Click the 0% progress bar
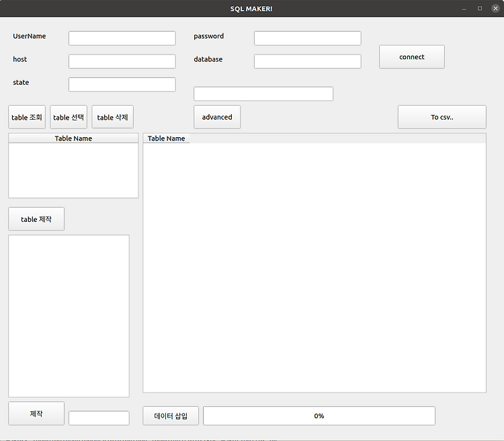 point(319,416)
